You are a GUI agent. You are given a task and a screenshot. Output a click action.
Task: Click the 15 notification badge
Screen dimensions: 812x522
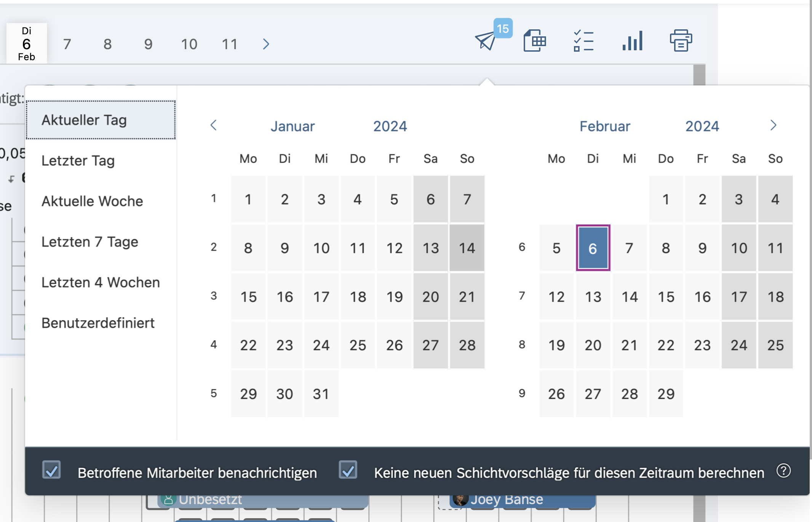click(503, 29)
